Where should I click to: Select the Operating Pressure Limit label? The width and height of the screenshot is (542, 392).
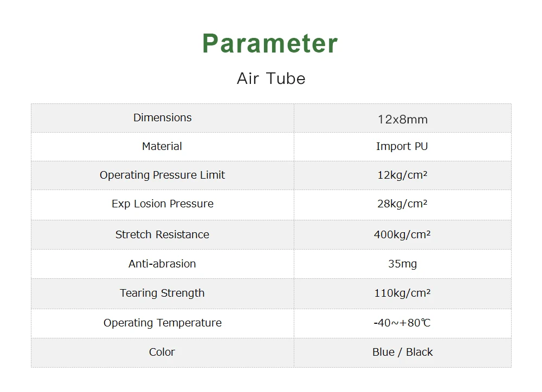pos(162,175)
